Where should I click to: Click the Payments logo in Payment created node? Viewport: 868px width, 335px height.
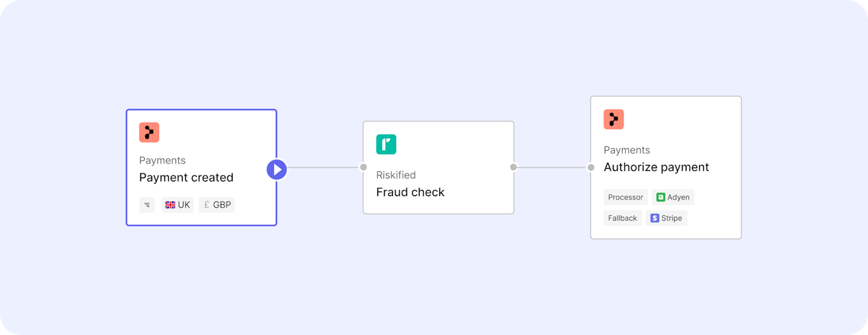coord(149,132)
